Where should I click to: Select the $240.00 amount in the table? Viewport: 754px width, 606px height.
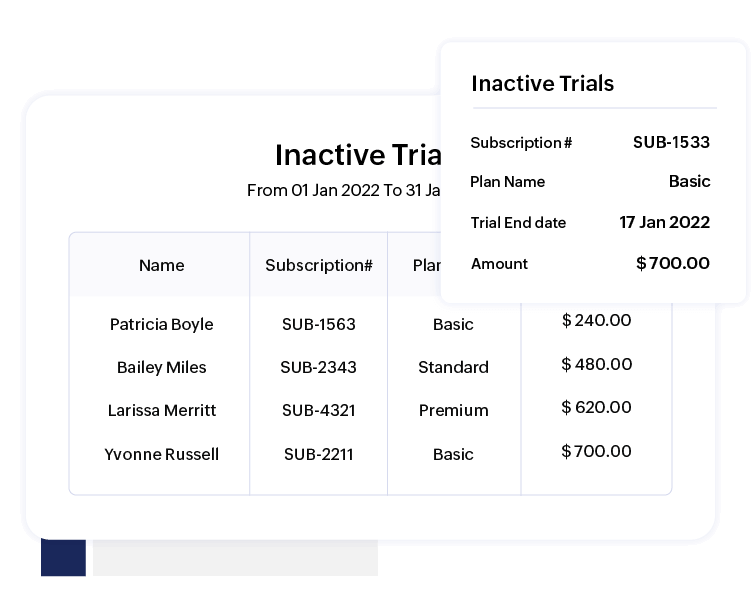click(597, 320)
